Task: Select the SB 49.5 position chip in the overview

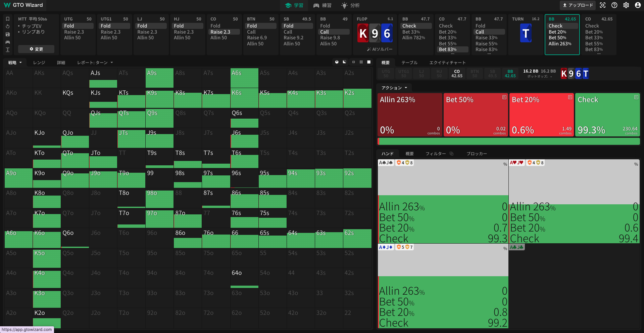Action: point(492,74)
